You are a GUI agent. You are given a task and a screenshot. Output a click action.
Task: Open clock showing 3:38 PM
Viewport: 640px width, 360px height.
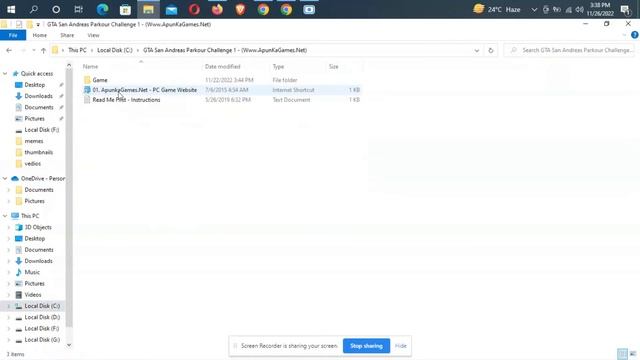(600, 9)
